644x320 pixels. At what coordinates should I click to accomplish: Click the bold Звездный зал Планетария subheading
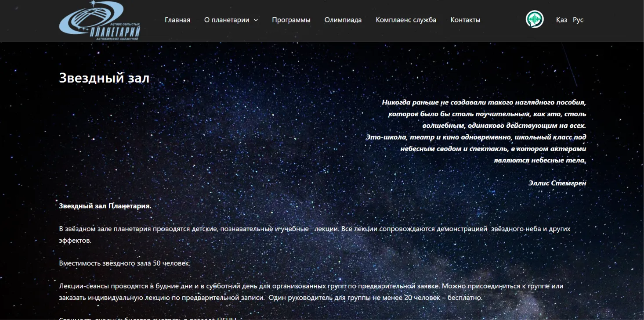tap(105, 206)
